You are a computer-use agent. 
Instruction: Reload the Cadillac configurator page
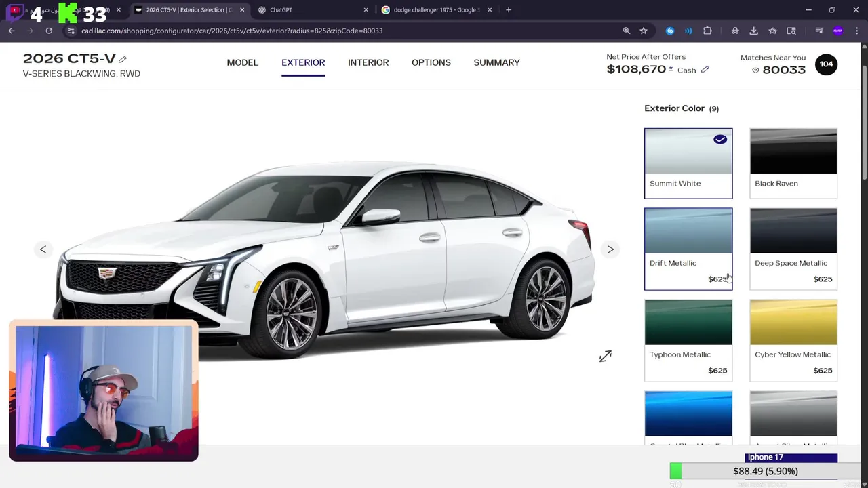point(49,30)
